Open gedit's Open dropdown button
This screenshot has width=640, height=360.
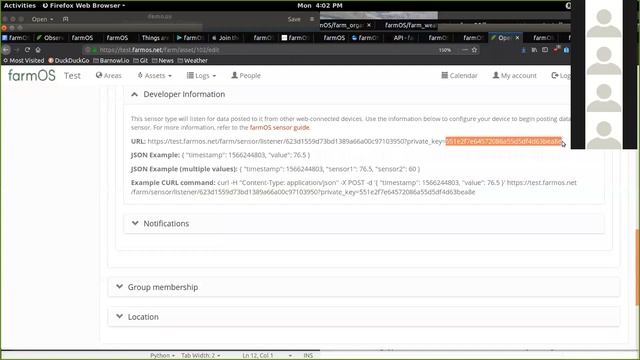coord(42,19)
